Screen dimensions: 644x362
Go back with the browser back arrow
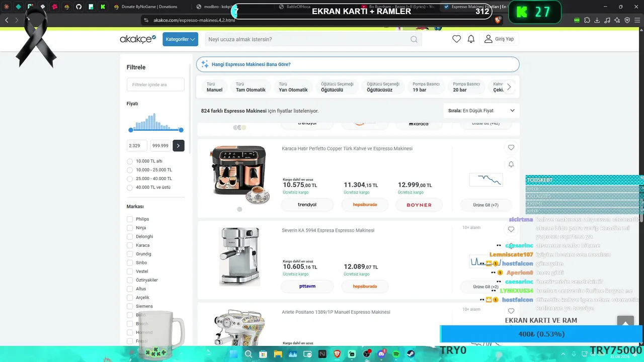[x=7, y=20]
